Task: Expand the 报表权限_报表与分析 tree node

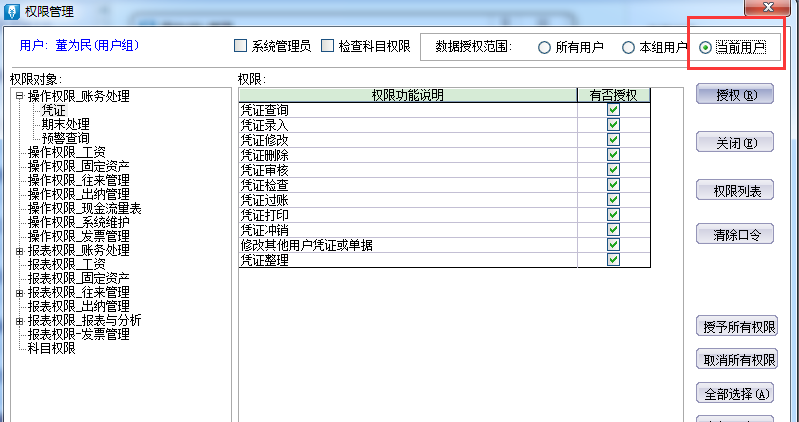Action: pos(19,320)
